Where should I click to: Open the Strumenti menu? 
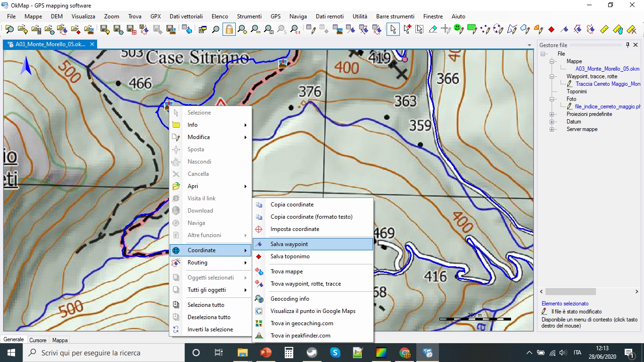click(x=249, y=16)
